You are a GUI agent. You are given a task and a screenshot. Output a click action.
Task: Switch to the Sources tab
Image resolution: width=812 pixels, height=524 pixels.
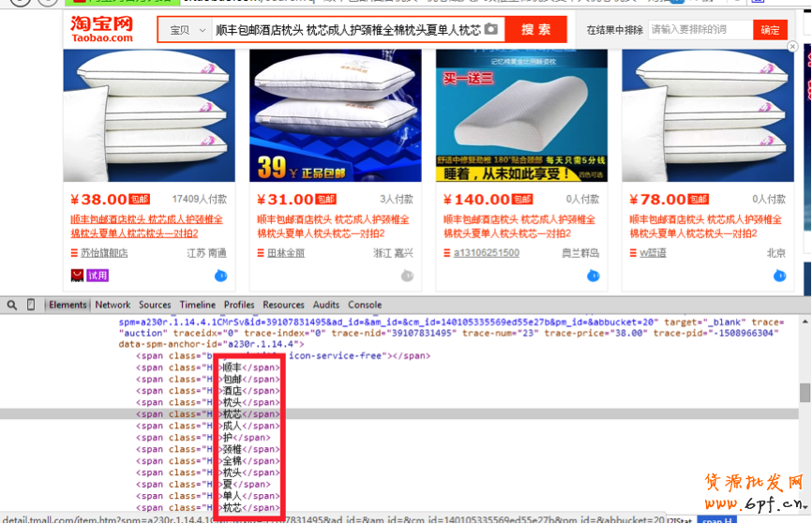coord(155,305)
